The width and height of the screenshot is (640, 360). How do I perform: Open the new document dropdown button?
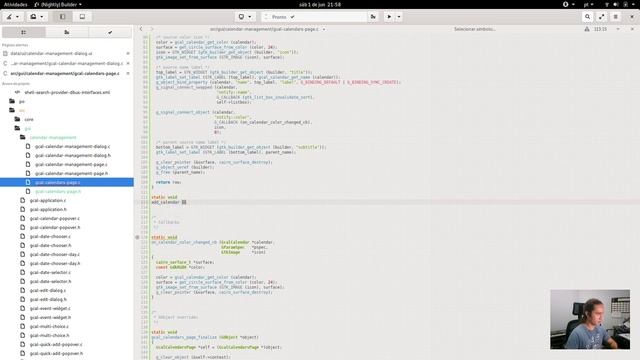point(36,17)
